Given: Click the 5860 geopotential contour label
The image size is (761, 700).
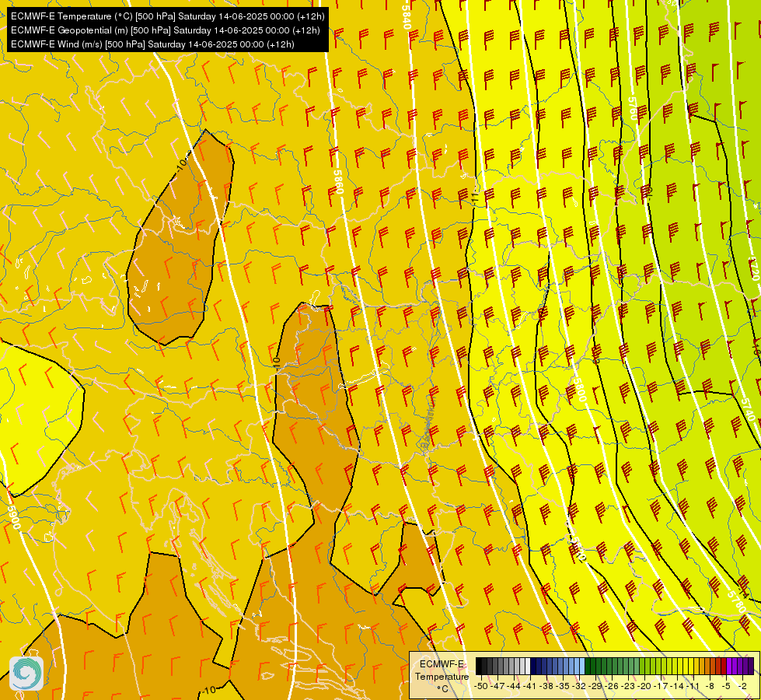Looking at the screenshot, I should pyautogui.click(x=338, y=182).
